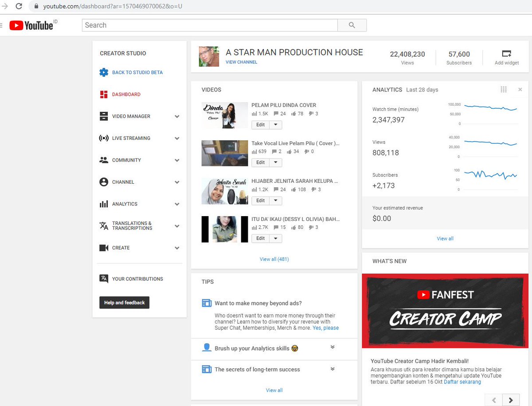Click the Your Contributions icon
The width and height of the screenshot is (532, 406).
click(104, 279)
